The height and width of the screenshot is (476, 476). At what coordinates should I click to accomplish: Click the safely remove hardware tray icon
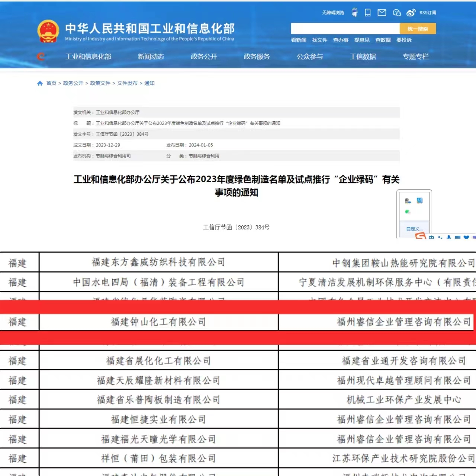(x=408, y=201)
